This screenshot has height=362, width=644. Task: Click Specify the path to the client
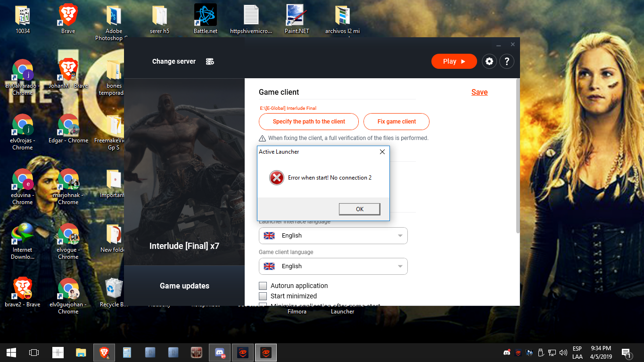(x=309, y=122)
